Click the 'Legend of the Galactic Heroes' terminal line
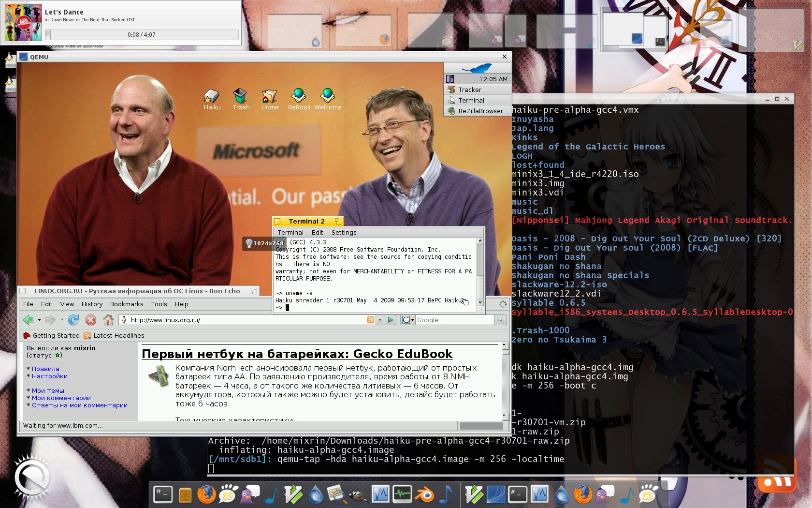Screen dimensions: 812x508 [x=588, y=147]
